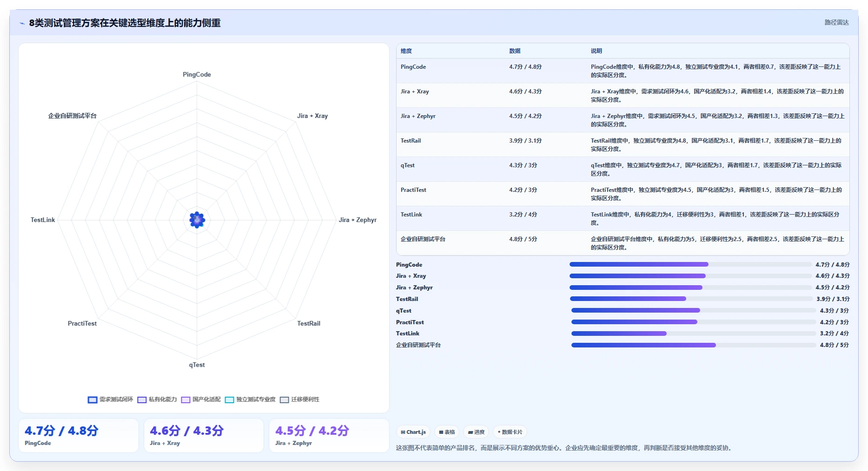The width and height of the screenshot is (868, 471).
Task: Click the PingCode axis label on the radar
Action: (x=197, y=74)
